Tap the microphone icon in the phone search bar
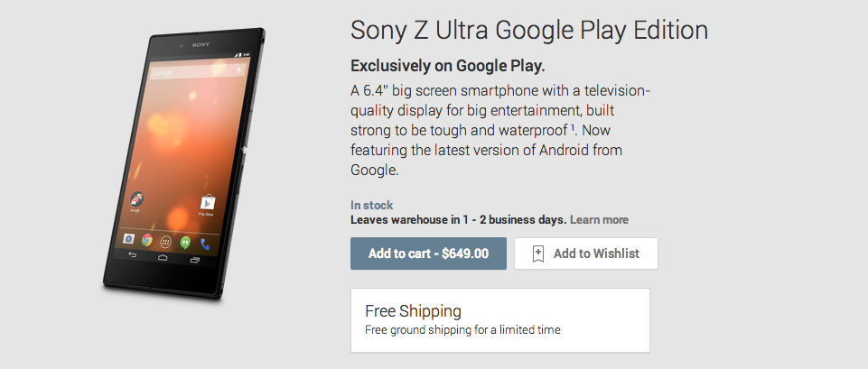The height and width of the screenshot is (369, 868). [238, 70]
